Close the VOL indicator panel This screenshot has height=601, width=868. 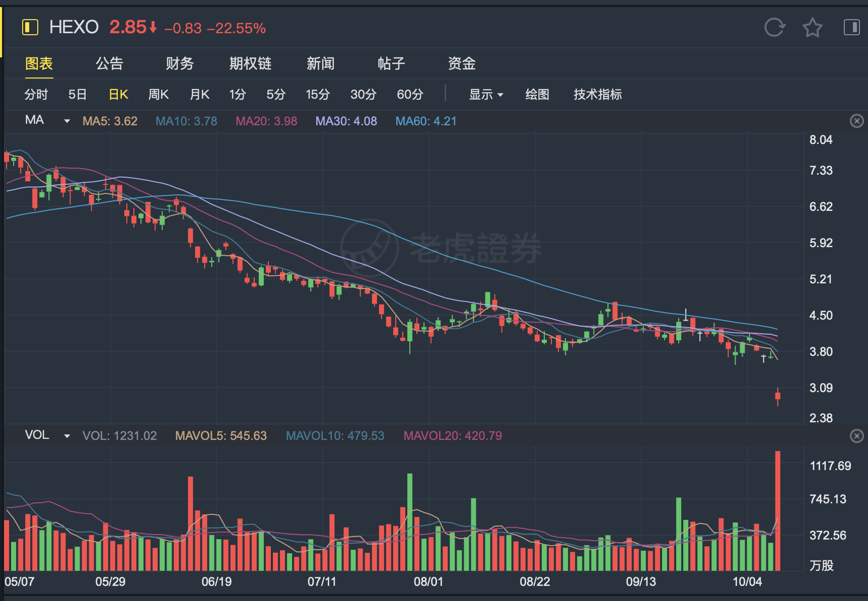click(856, 436)
